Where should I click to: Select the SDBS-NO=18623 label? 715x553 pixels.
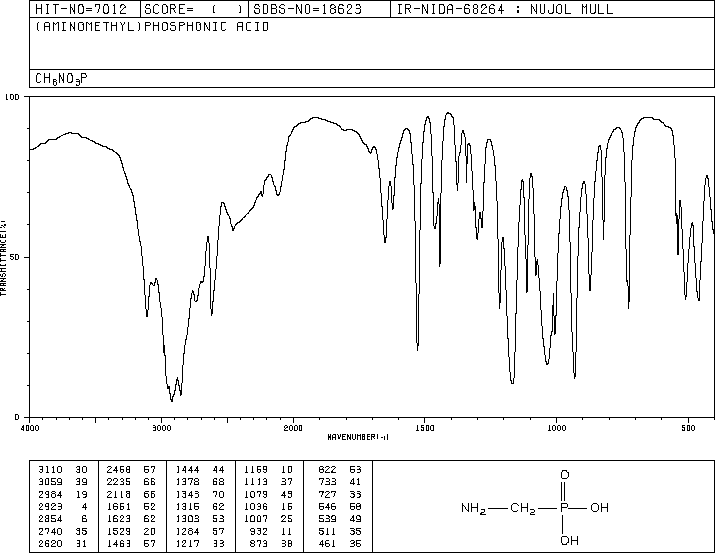click(x=307, y=9)
